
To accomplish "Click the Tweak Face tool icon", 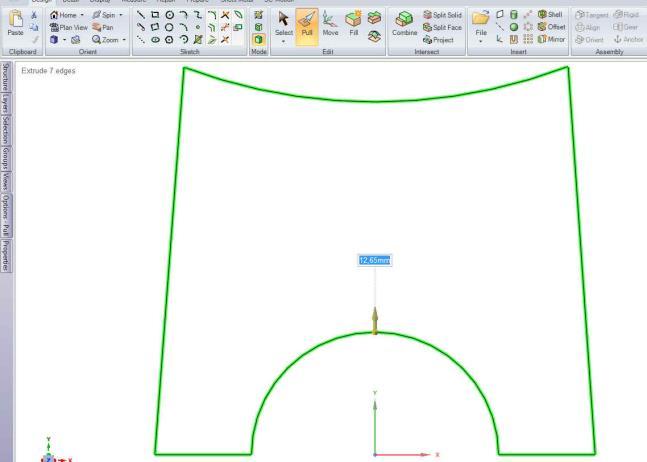I will click(374, 36).
